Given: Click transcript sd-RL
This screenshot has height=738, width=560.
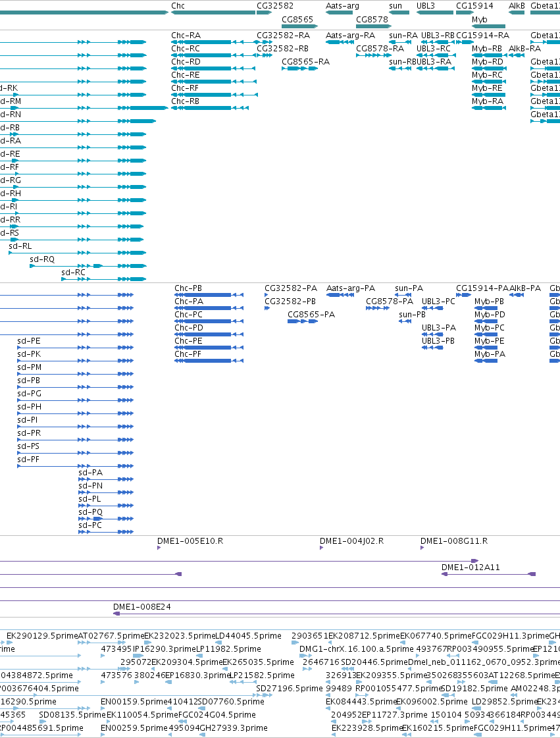Looking at the screenshot, I should coord(78,253).
